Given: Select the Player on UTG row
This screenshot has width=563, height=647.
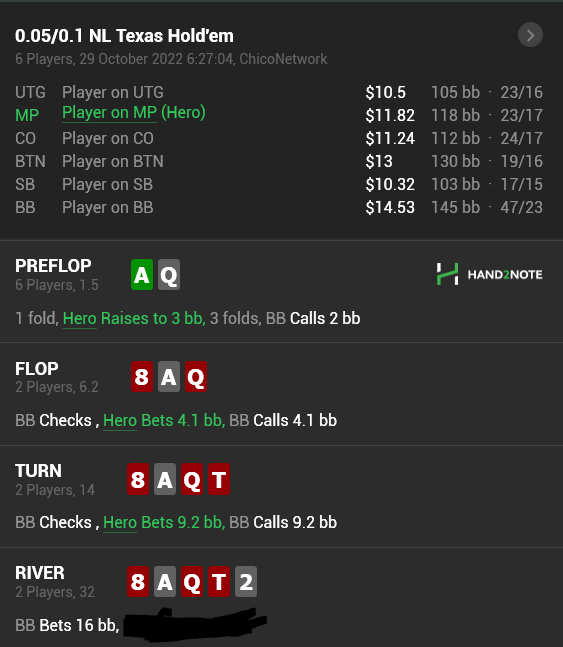Looking at the screenshot, I should [x=279, y=92].
